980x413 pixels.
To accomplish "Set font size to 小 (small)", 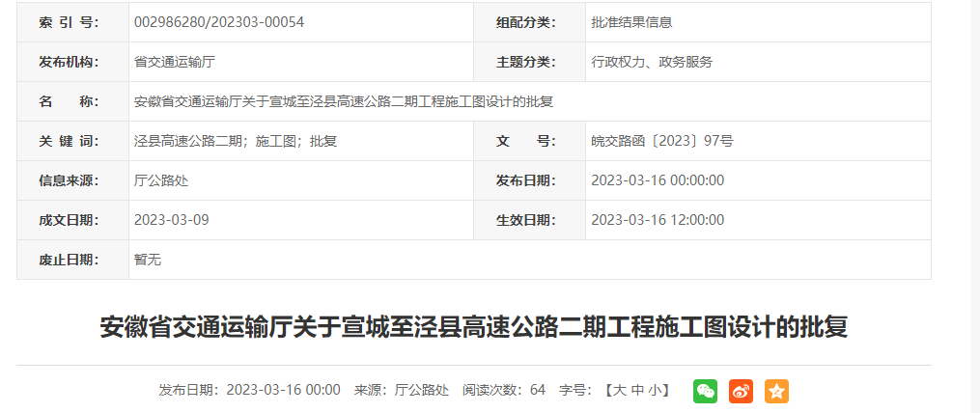I will point(655,391).
